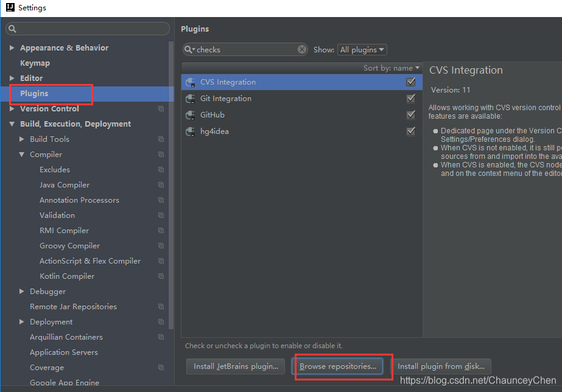The image size is (562, 392).
Task: Click Install JetBrains plugin button
Action: point(236,366)
